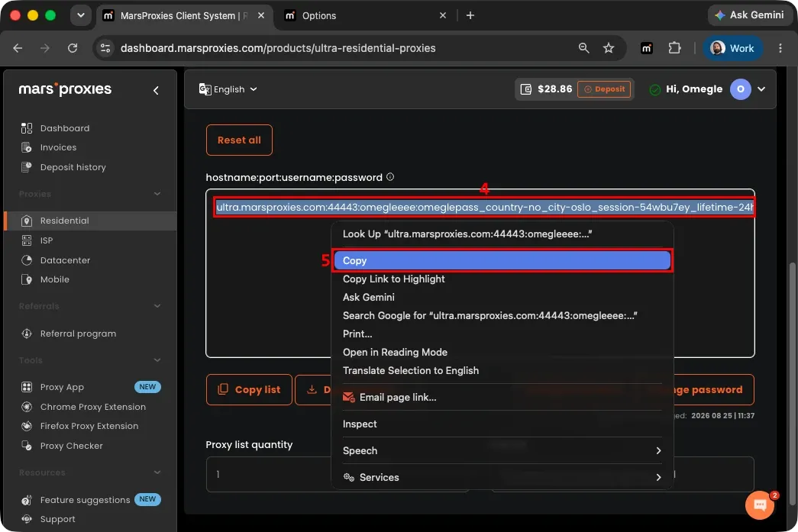The height and width of the screenshot is (532, 798).
Task: View site information icon in address bar
Action: [105, 48]
